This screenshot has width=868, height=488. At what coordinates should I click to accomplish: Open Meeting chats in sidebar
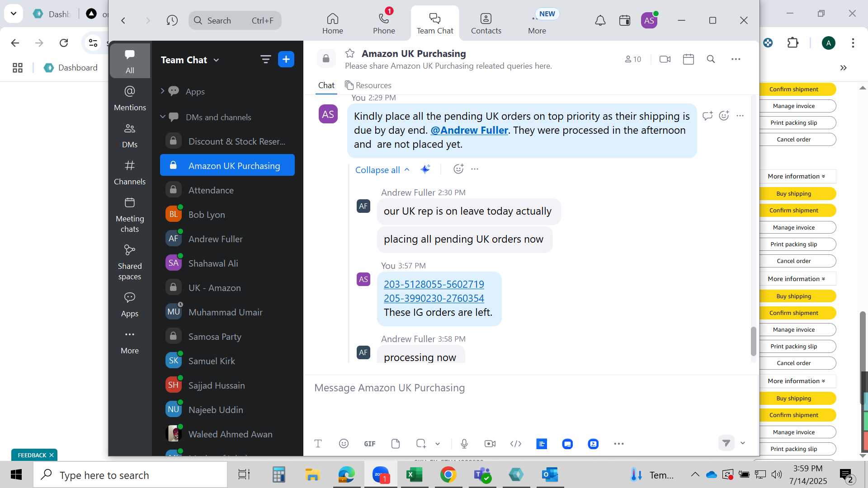click(x=130, y=215)
